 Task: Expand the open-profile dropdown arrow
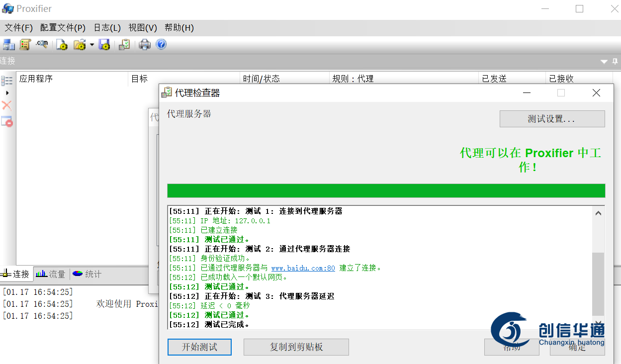(x=92, y=45)
